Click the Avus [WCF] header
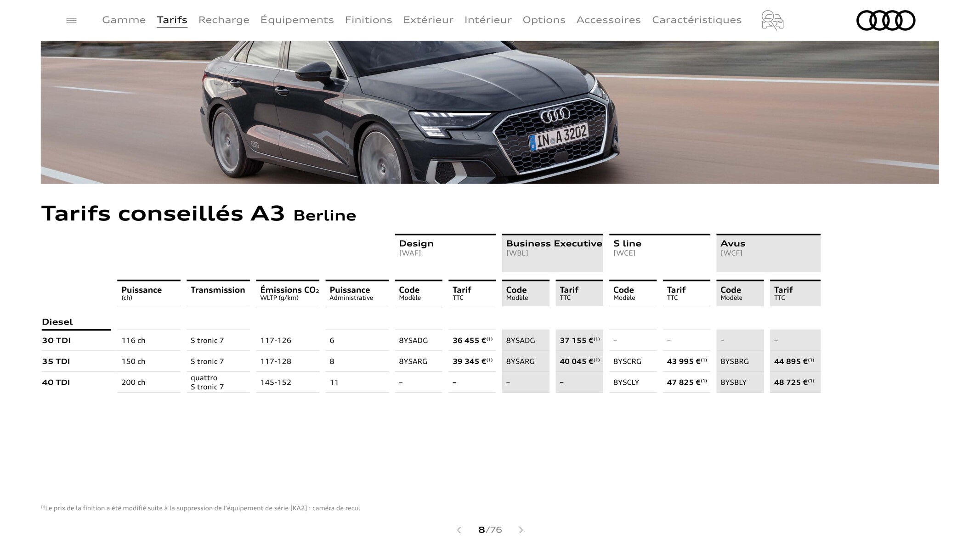980x551 pixels. click(x=768, y=253)
